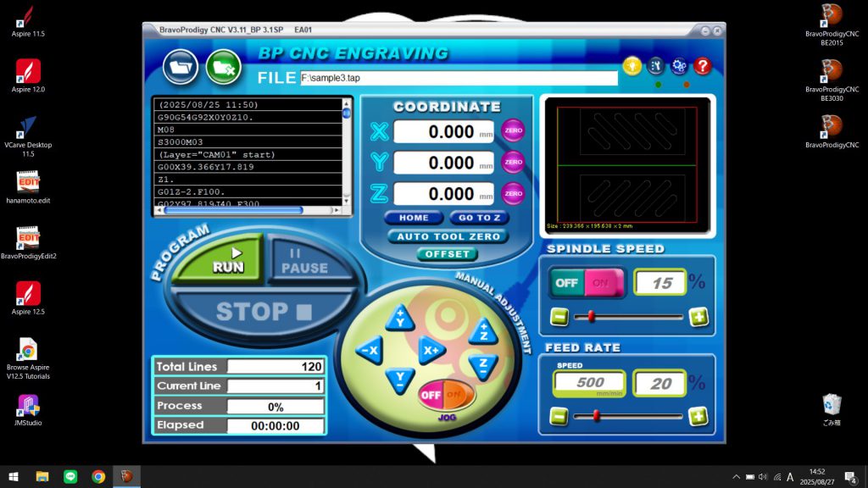Open Aspire 12.0 desktop shortcut
Screen dimensions: 868x488
click(28, 75)
